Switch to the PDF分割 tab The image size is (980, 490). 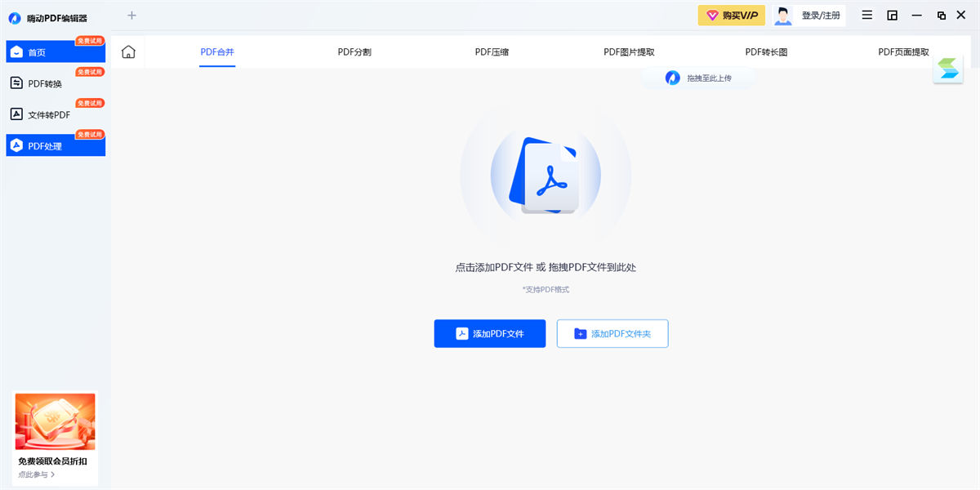tap(354, 51)
